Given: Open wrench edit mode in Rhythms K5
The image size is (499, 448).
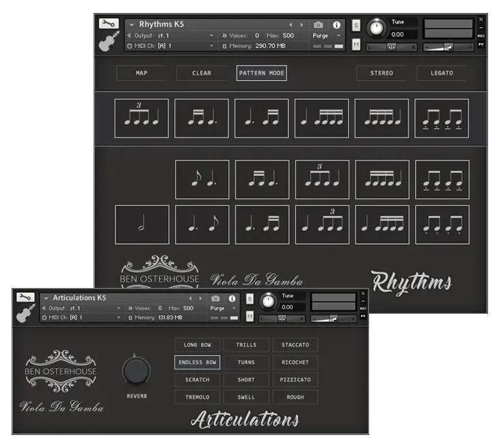Looking at the screenshot, I should [x=109, y=23].
